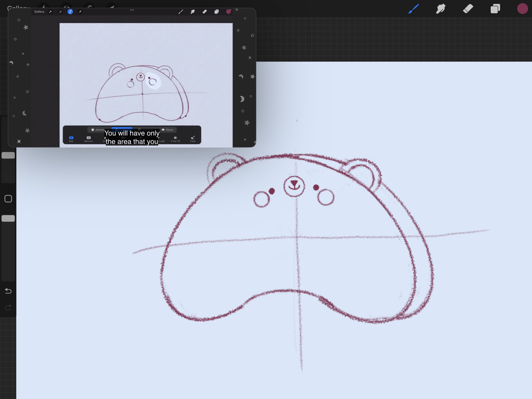The image size is (532, 399).
Task: Select the smudge icon in video overlay toolbar
Action: pos(193,12)
